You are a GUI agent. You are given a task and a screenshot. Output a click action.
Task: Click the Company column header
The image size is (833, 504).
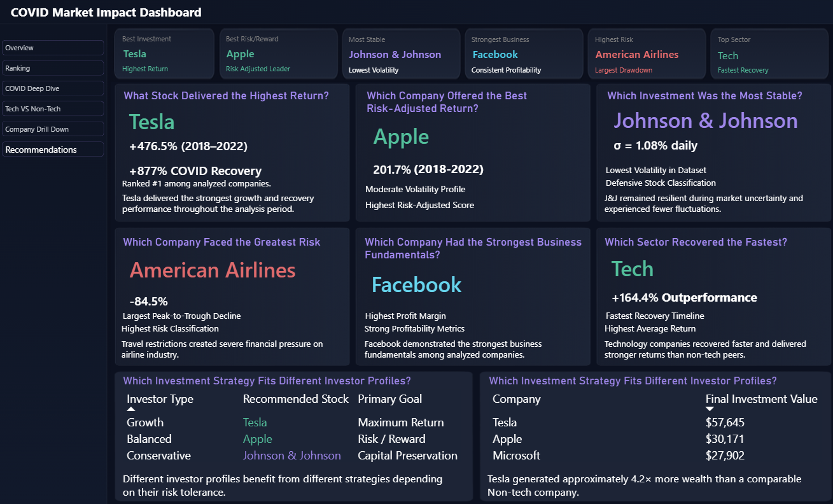pyautogui.click(x=517, y=399)
